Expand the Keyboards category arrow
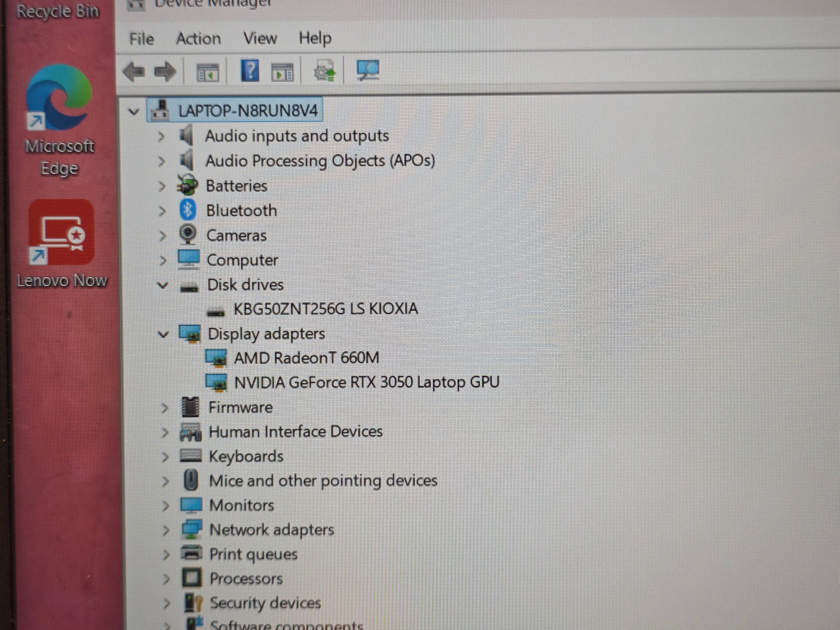 click(x=165, y=457)
